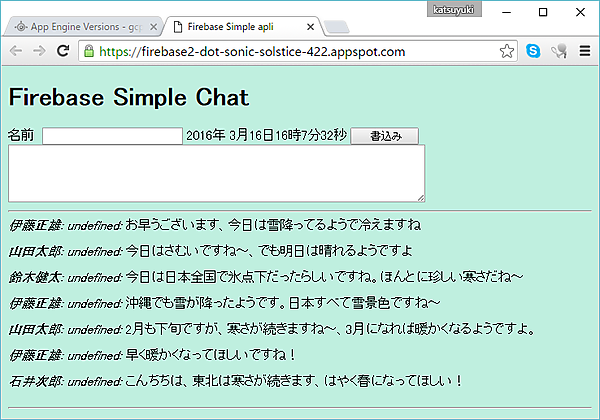Reload the page with refresh icon

(x=63, y=50)
